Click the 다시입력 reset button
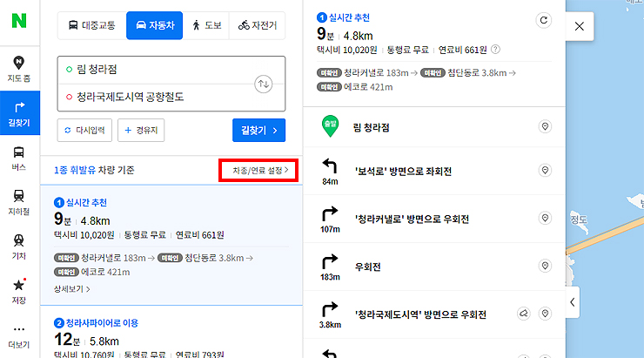Viewport: 644px width, 358px height. pos(84,131)
